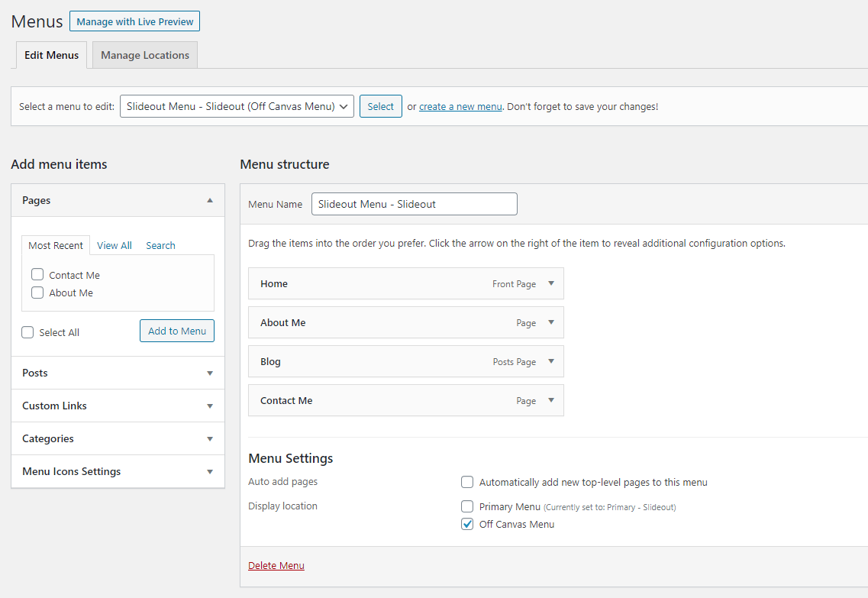Open the Most Recent pages tab
This screenshot has width=868, height=598.
point(56,245)
